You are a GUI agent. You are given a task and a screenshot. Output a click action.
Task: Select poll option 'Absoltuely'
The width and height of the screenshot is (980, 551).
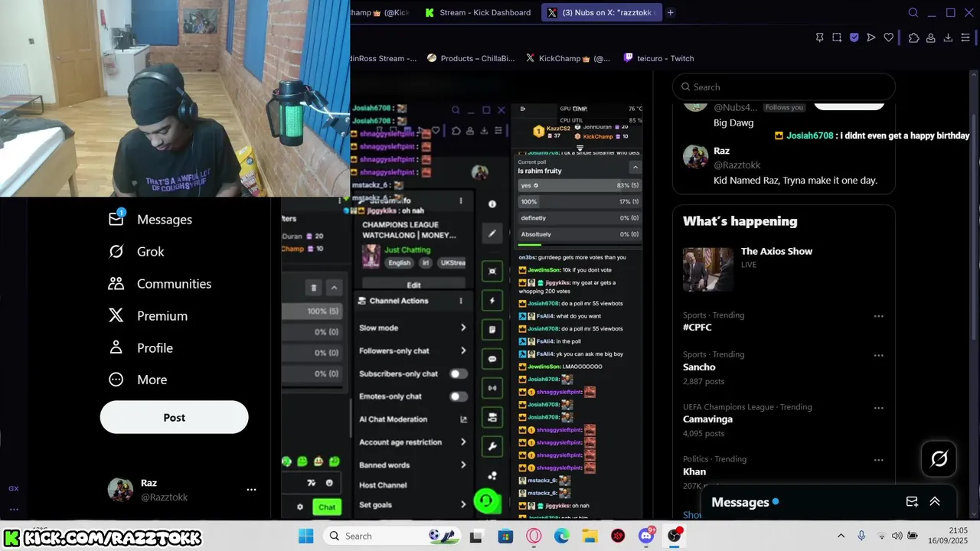point(579,234)
